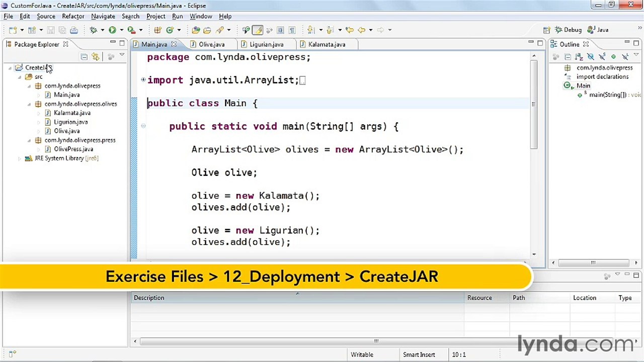The width and height of the screenshot is (644, 362).
Task: Open Package Explorer view menu triangle
Action: tap(122, 55)
